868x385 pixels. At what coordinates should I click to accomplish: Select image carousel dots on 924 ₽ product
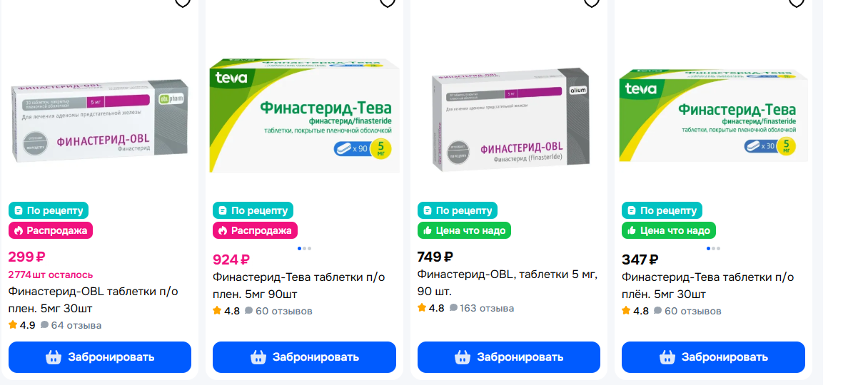tap(304, 248)
